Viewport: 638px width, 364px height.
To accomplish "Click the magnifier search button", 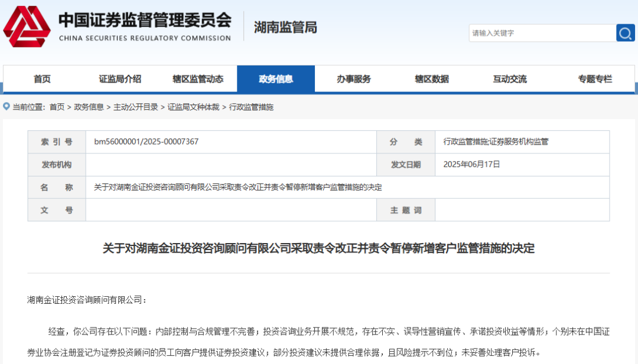I will click(x=626, y=33).
